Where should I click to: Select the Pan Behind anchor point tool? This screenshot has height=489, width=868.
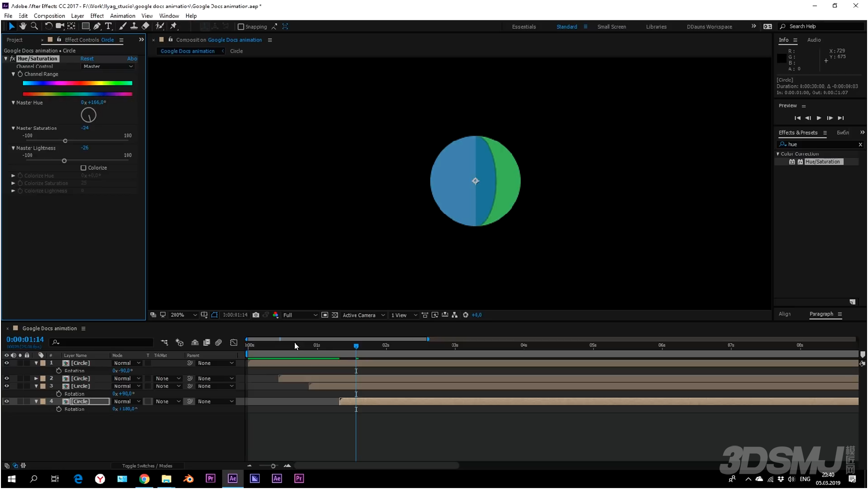coord(71,26)
